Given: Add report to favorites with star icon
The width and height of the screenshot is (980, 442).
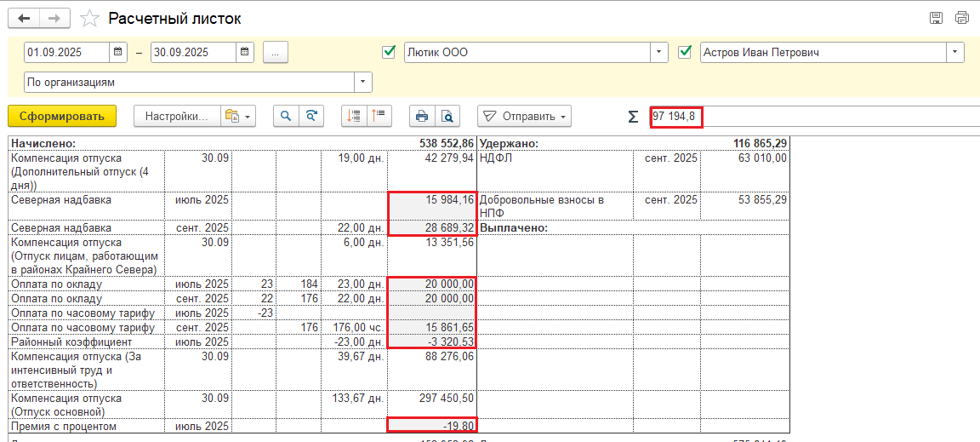Looking at the screenshot, I should tap(88, 18).
